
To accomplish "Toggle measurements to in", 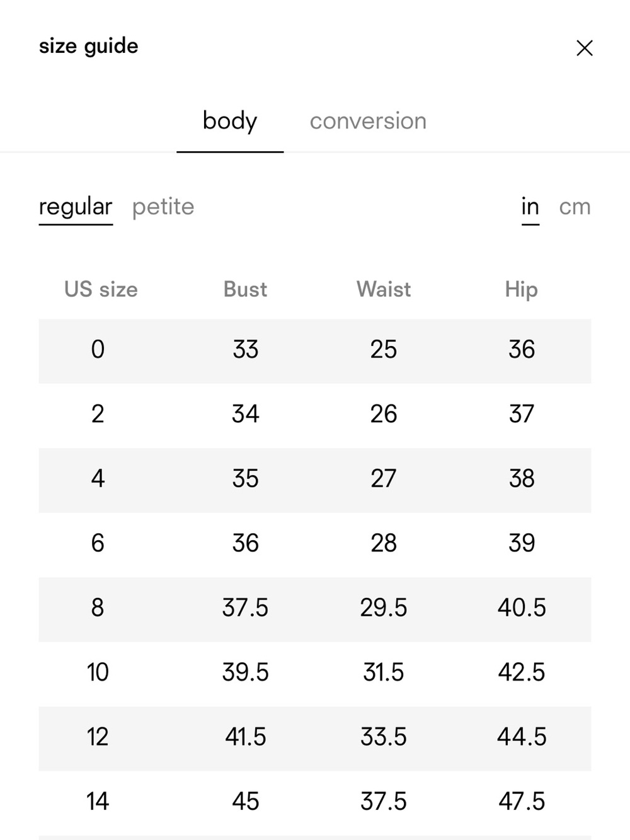I will [530, 207].
